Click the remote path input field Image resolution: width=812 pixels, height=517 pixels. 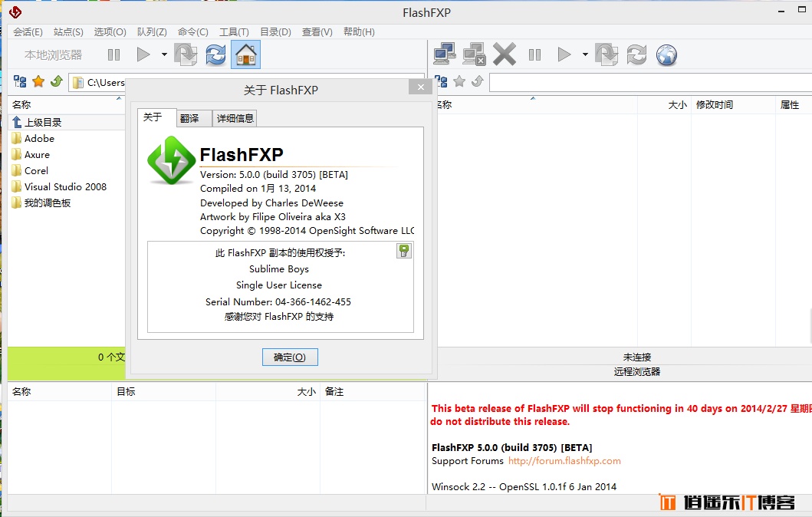(x=650, y=82)
